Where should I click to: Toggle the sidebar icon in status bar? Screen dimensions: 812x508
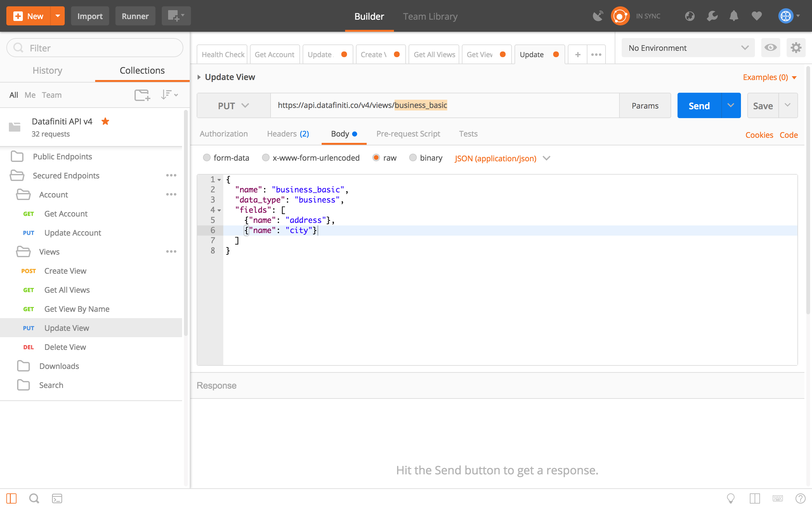click(11, 498)
